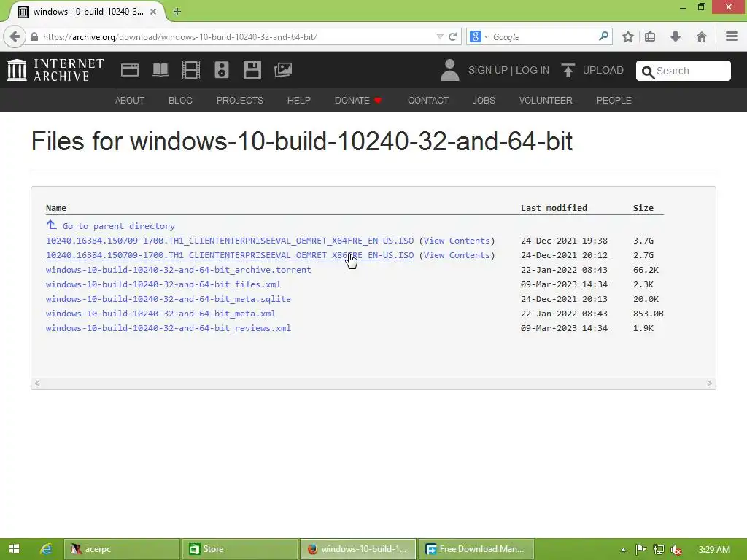Open the HELP menu item
This screenshot has height=560, width=747.
tap(298, 101)
